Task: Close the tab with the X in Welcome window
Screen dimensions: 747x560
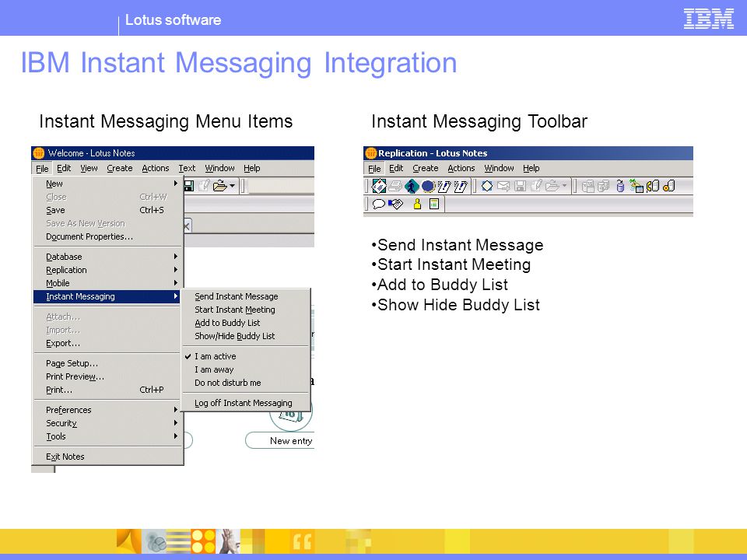Action: [187, 226]
